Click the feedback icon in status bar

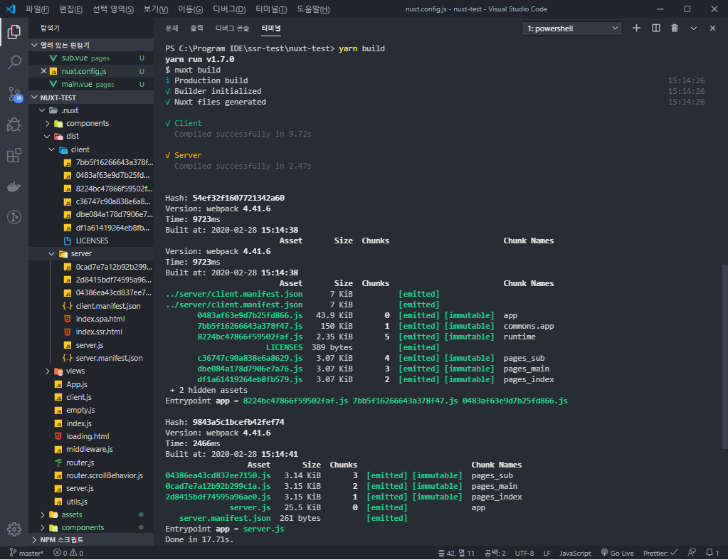click(692, 553)
